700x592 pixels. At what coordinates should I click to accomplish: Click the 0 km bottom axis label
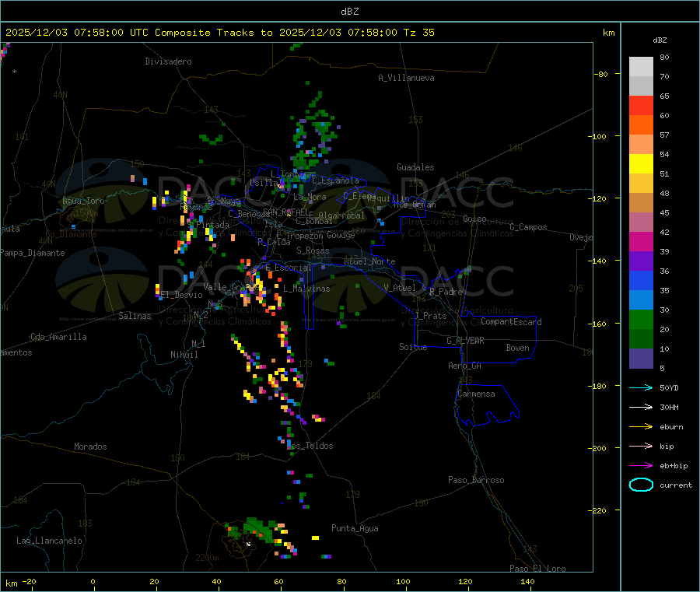[93, 581]
